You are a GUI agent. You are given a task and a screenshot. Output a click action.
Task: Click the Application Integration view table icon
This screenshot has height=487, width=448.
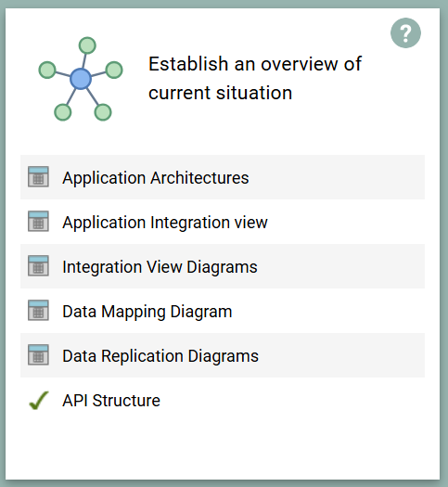tap(38, 221)
